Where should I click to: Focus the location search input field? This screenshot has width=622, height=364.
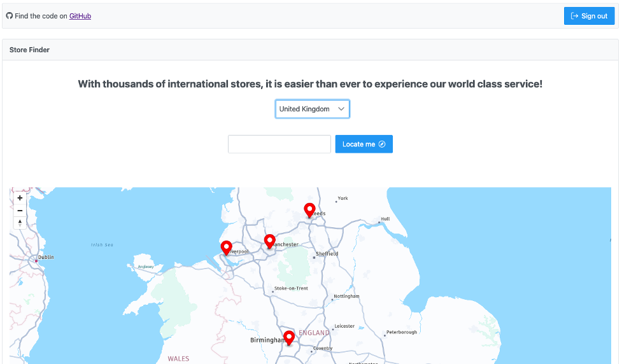279,144
